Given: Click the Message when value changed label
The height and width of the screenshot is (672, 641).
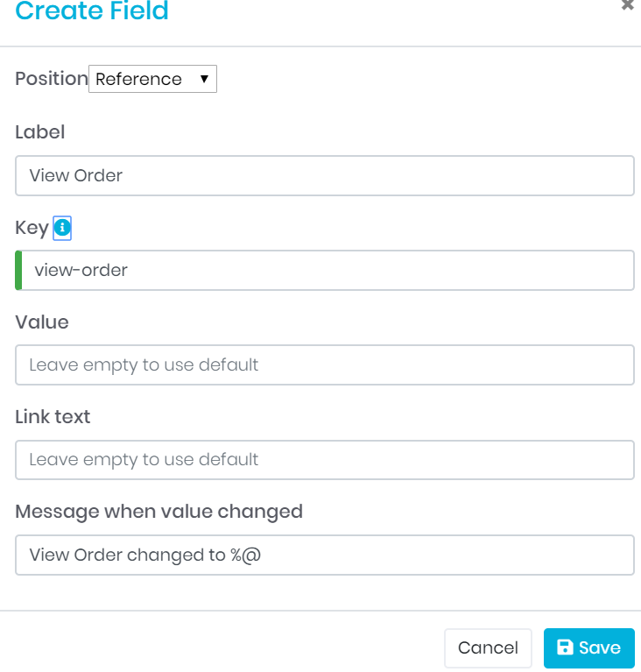Looking at the screenshot, I should pos(158,511).
